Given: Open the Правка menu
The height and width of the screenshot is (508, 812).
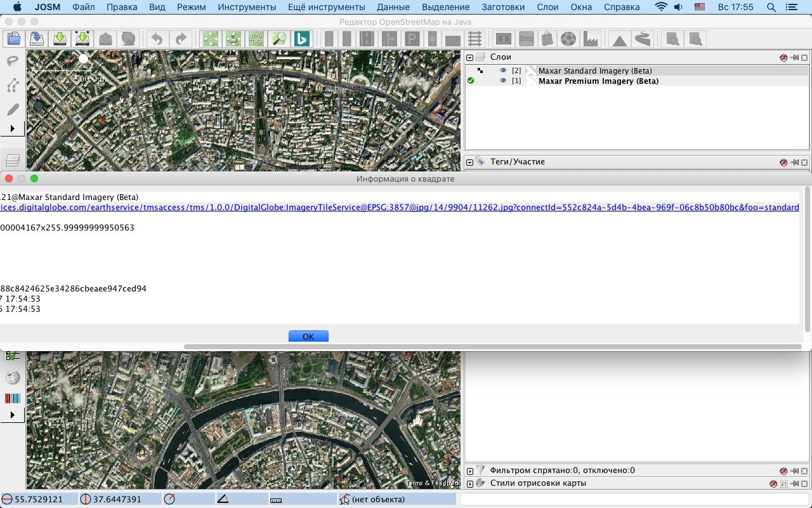Looking at the screenshot, I should click(122, 8).
